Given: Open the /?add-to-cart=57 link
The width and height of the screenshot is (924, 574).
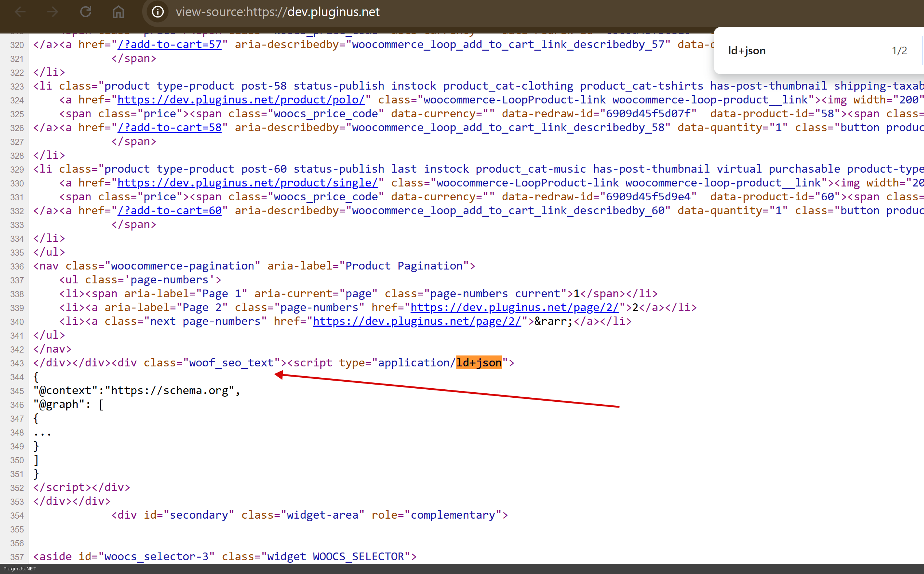Looking at the screenshot, I should 169,44.
